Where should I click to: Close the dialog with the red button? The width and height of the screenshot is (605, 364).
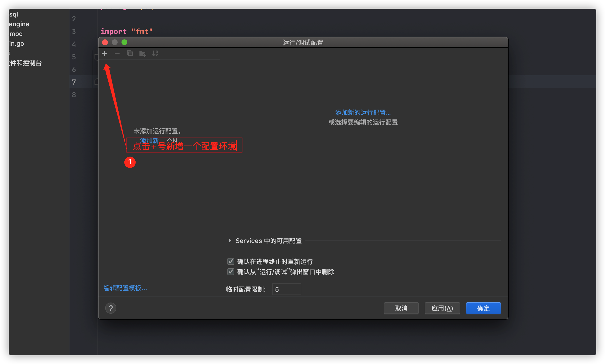[105, 43]
